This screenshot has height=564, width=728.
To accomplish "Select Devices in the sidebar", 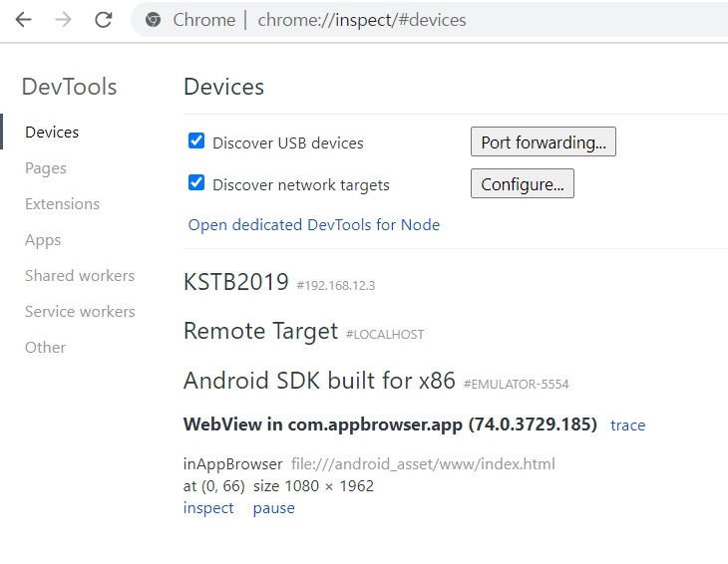I will point(52,133).
